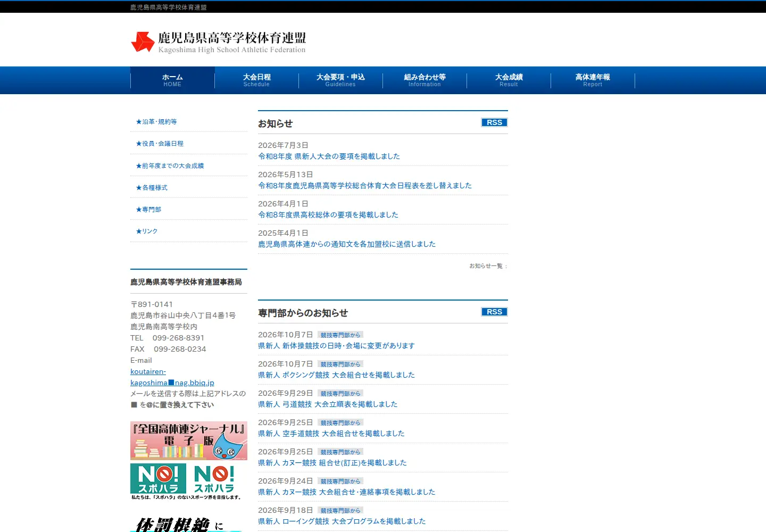Viewport: 766px width, 532px height.
Task: Open the ★専門部 sidebar link
Action: (148, 210)
